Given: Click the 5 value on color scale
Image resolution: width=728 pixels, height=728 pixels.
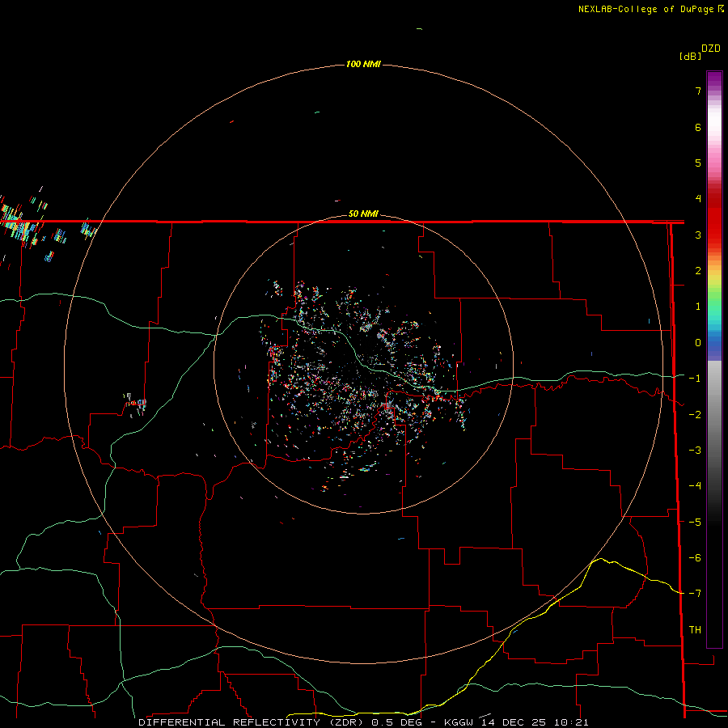Looking at the screenshot, I should pyautogui.click(x=698, y=163).
